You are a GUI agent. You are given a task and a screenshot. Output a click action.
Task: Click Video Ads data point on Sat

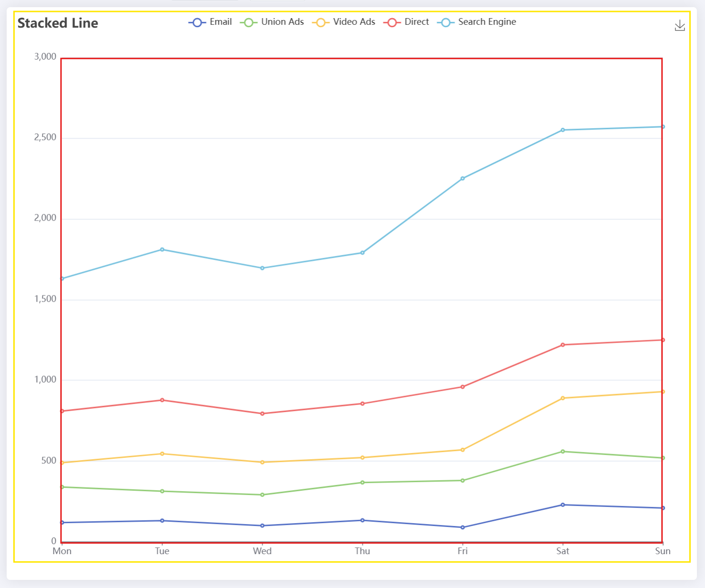[x=562, y=398]
